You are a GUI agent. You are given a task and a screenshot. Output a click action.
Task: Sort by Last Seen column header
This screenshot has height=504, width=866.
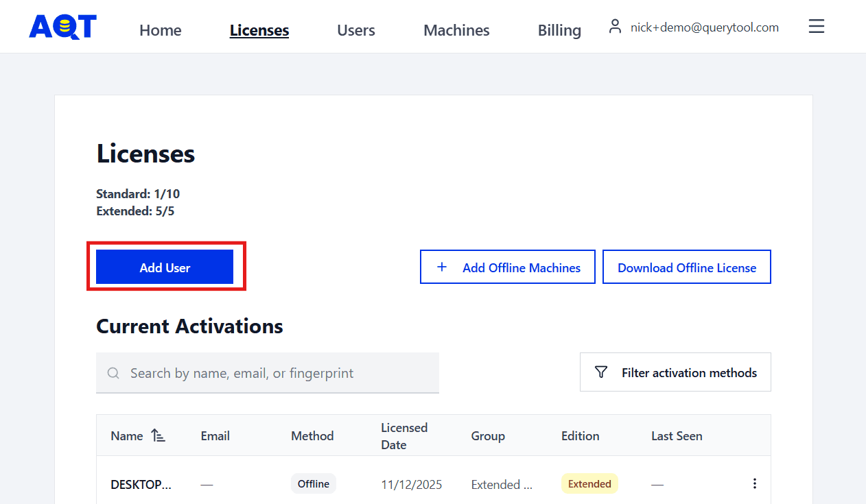click(677, 435)
